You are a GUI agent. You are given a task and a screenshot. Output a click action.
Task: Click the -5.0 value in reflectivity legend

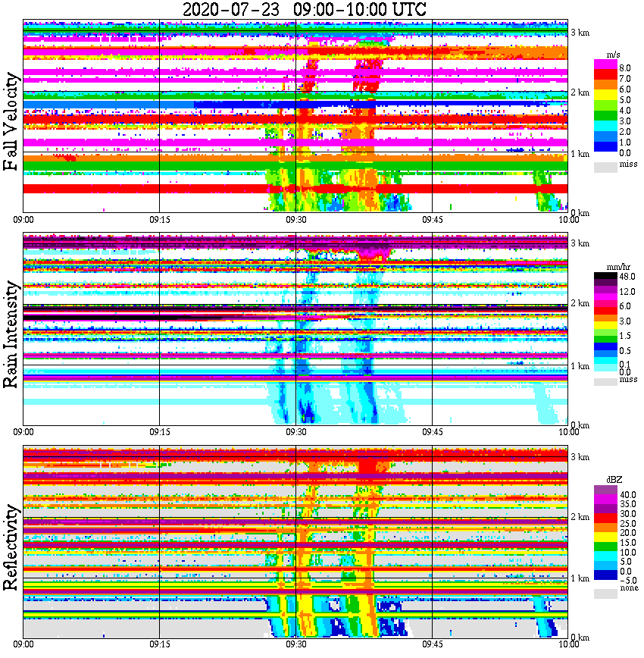click(x=628, y=581)
